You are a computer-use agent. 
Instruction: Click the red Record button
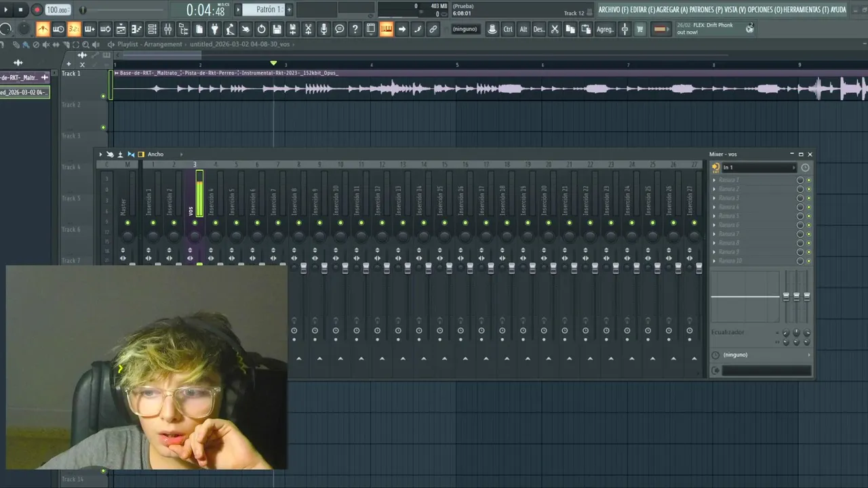click(x=37, y=10)
